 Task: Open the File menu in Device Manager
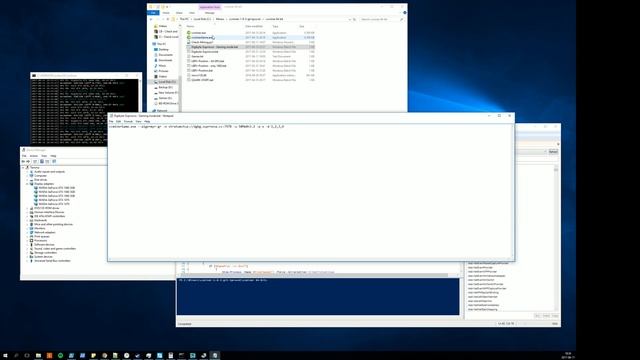[x=24, y=156]
